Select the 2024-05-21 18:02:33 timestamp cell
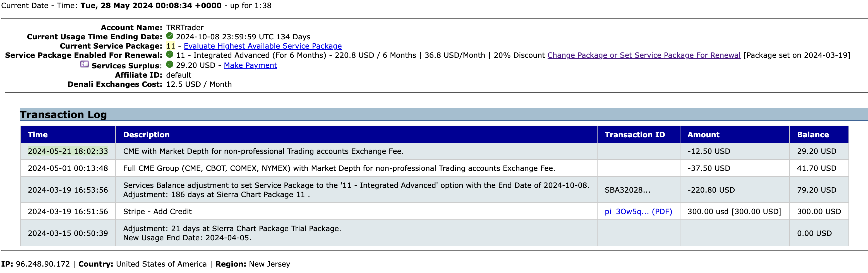868x273 pixels. pos(68,151)
